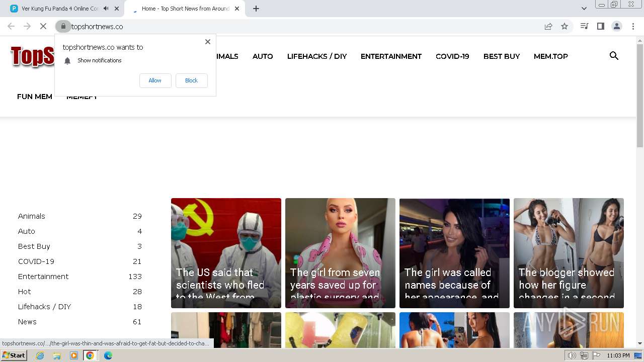Mute the Kung Fu Panda tab audio icon
This screenshot has height=362, width=644.
point(106,9)
